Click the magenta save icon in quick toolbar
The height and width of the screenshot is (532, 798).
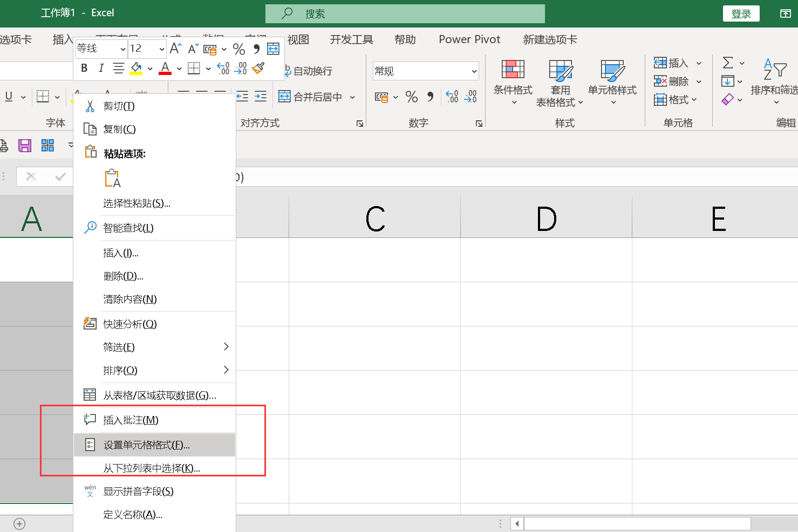(x=25, y=145)
